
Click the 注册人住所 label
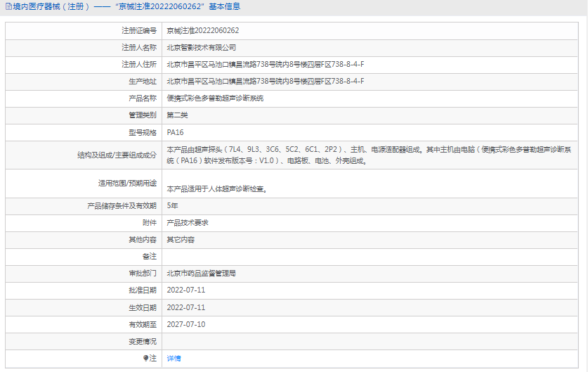(139, 65)
